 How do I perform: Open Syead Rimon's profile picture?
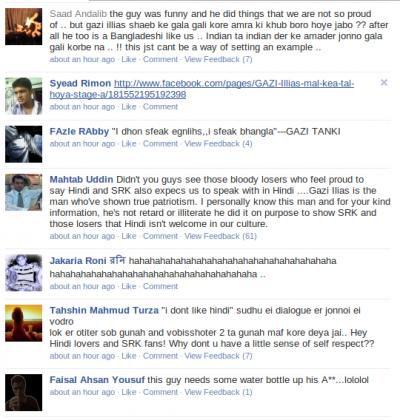[24, 96]
